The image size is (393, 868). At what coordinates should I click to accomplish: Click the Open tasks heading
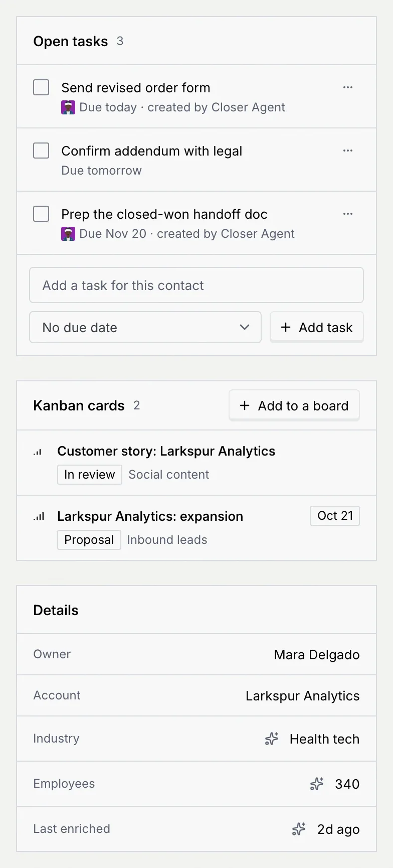71,41
